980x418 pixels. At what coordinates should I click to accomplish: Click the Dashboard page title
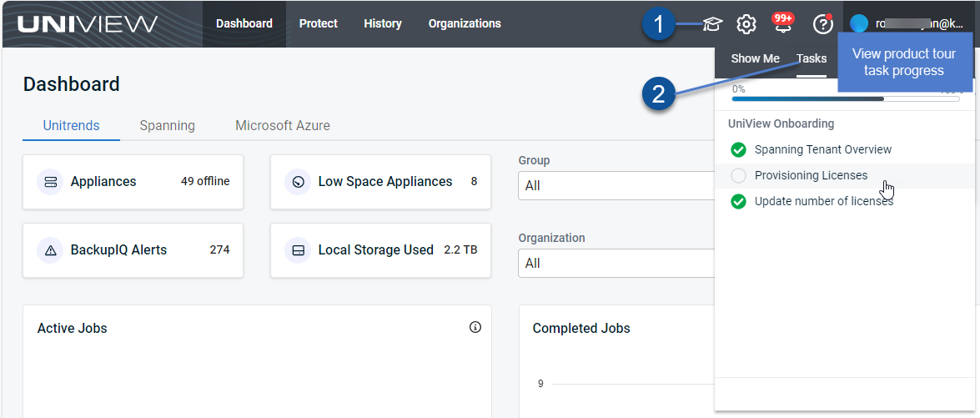(71, 83)
